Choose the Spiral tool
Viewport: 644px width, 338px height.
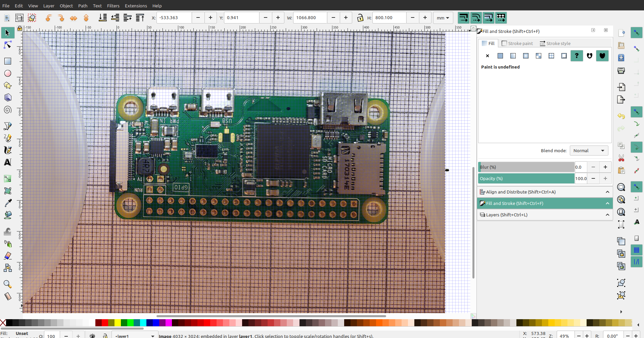pos(7,110)
